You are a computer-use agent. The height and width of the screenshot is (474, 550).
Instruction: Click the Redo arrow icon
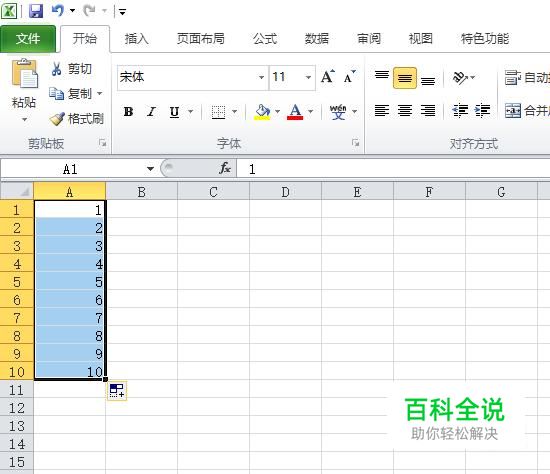pyautogui.click(x=89, y=11)
